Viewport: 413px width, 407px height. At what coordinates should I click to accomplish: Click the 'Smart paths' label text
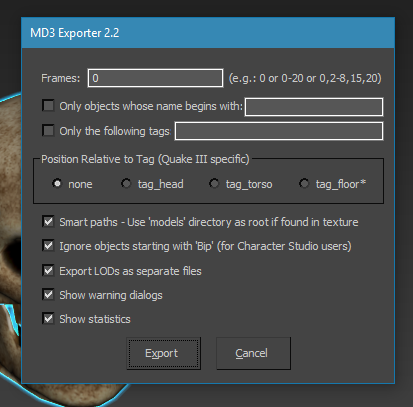pyautogui.click(x=88, y=222)
